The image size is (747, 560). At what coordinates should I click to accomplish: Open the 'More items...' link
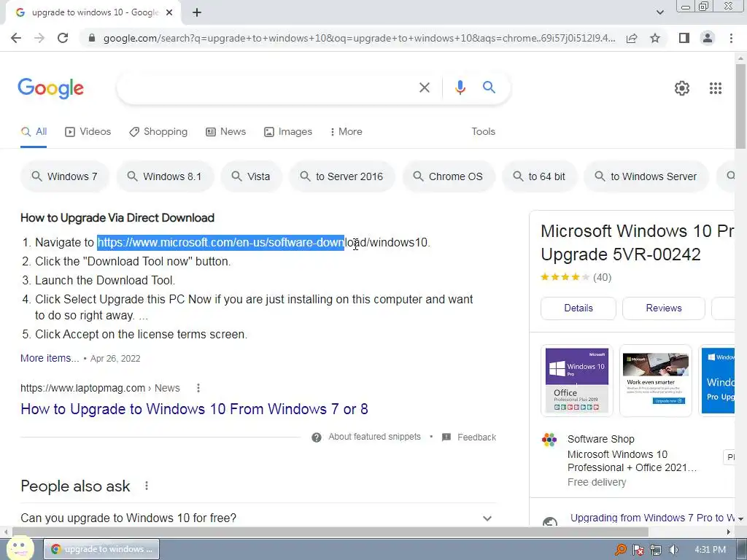tap(50, 358)
